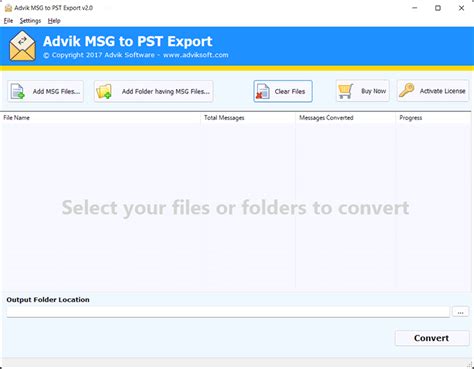This screenshot has width=474, height=369.
Task: Browse output folder with the ... button
Action: click(460, 312)
